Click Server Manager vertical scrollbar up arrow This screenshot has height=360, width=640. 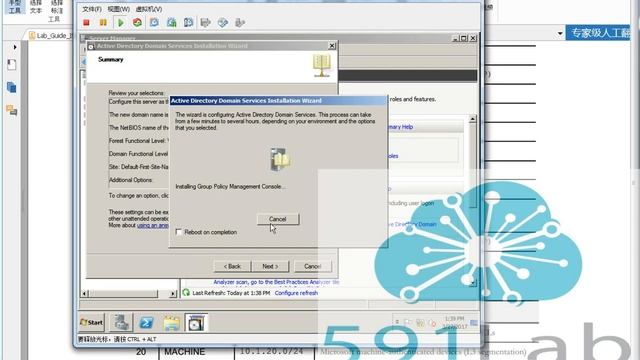tap(473, 119)
